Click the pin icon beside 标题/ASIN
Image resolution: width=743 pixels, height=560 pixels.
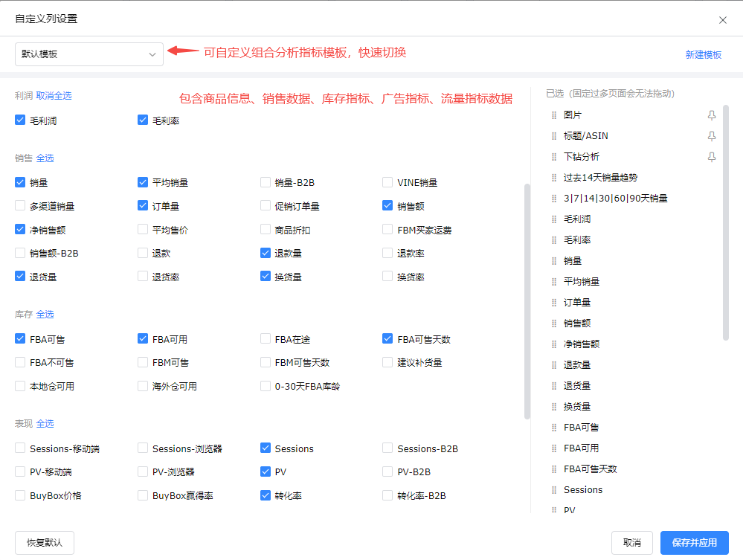pos(712,136)
